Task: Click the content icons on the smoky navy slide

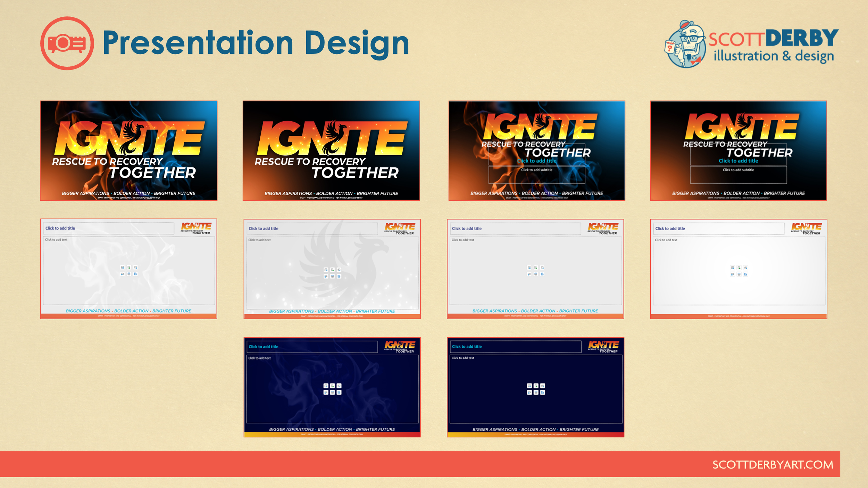Action: (x=332, y=389)
